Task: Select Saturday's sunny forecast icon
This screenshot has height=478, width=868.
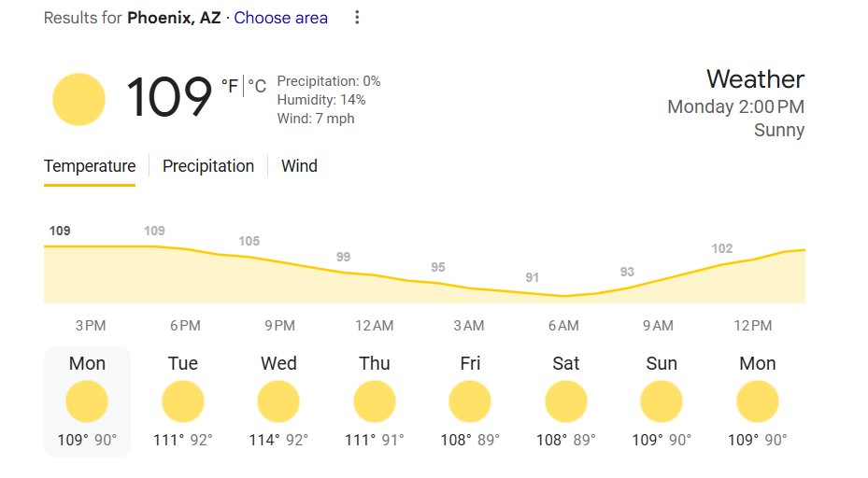Action: (x=566, y=401)
